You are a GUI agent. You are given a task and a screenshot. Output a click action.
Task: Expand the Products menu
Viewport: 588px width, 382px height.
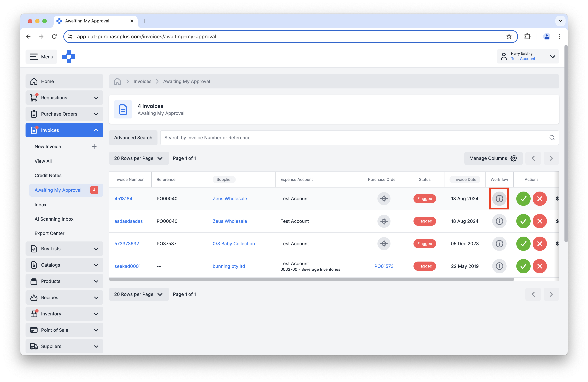64,281
